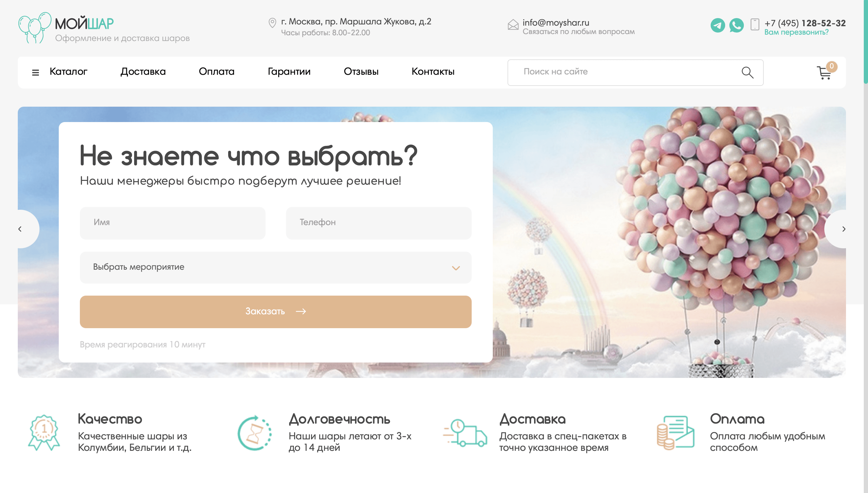
Task: Focus the Телефон input field
Action: pos(379,223)
